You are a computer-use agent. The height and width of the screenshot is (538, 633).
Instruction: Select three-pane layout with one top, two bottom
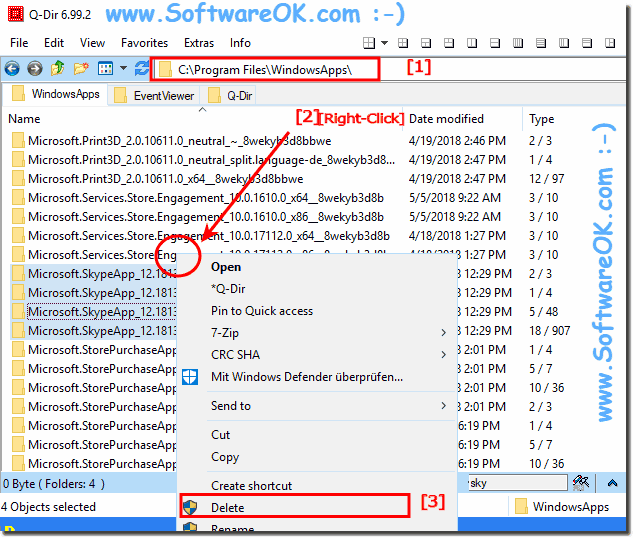pos(426,43)
